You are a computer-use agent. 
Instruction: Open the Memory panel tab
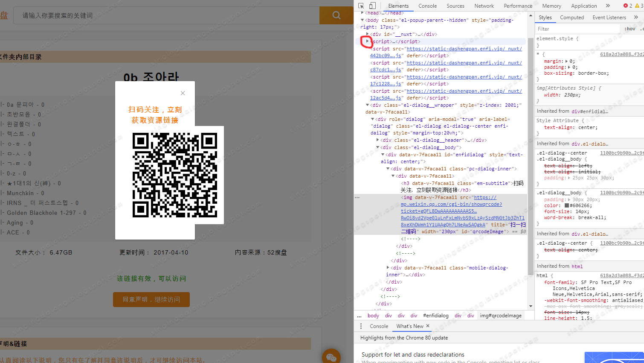(551, 6)
